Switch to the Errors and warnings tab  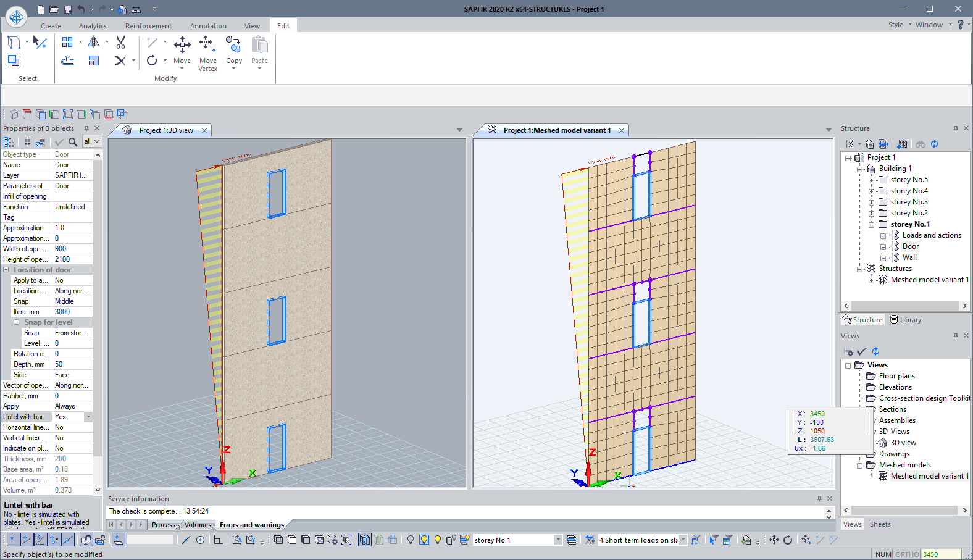pos(252,525)
